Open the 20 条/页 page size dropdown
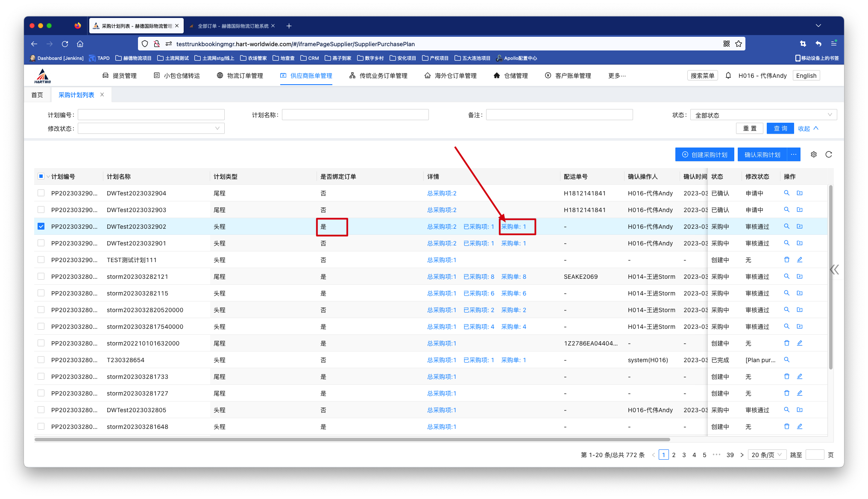Image resolution: width=868 pixels, height=499 pixels. 767,455
